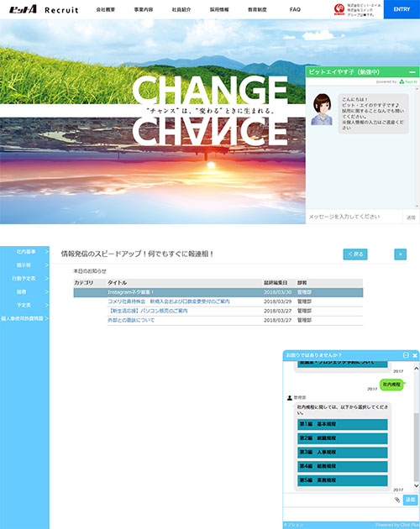Viewport: 420px width, 529px height.
Task: Open the 教育制度 menu item
Action: [257, 9]
